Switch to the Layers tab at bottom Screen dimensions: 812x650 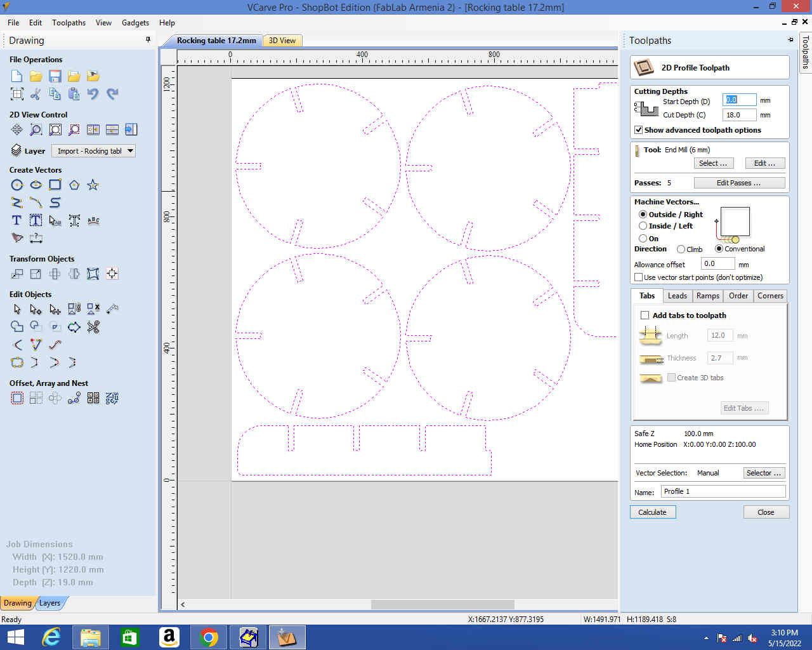(x=50, y=603)
